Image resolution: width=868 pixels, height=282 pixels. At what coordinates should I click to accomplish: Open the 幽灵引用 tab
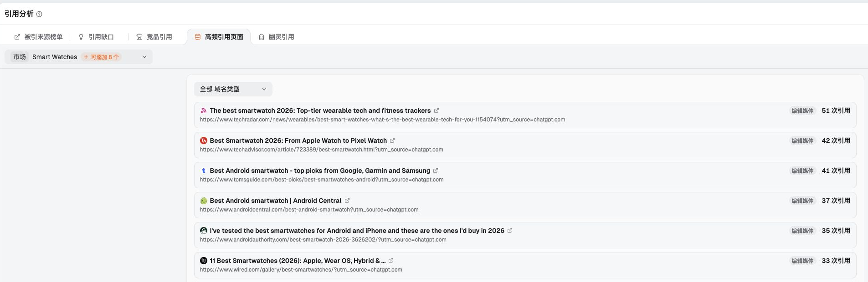coord(277,37)
